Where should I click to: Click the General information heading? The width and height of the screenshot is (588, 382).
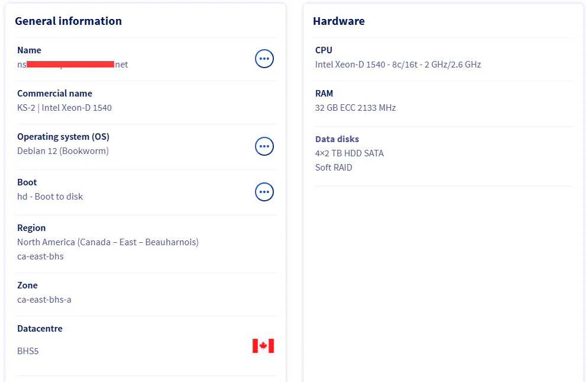point(68,21)
